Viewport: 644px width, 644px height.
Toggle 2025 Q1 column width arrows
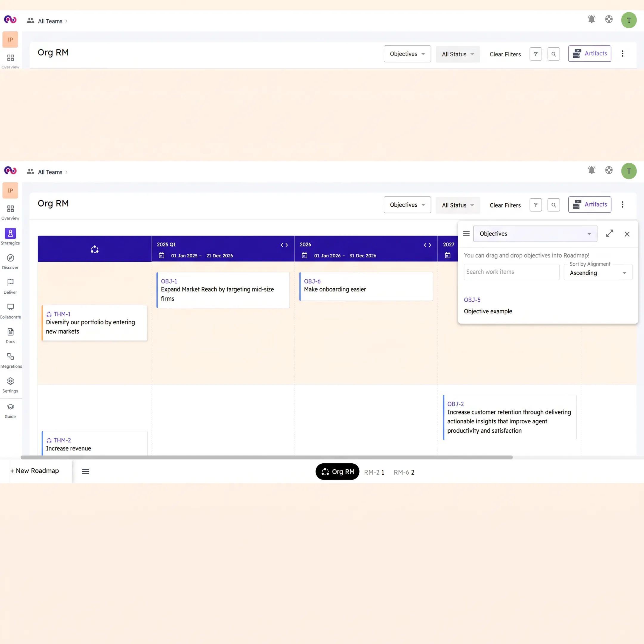click(x=284, y=245)
